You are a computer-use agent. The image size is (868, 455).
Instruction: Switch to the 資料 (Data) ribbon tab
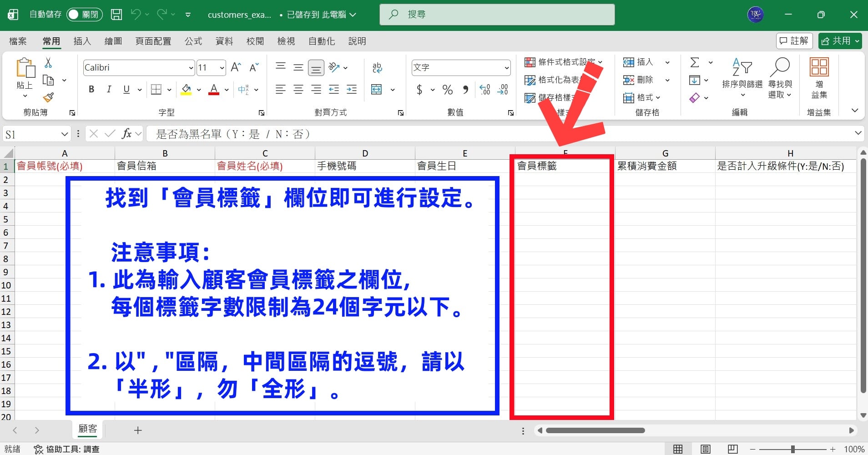coord(224,41)
